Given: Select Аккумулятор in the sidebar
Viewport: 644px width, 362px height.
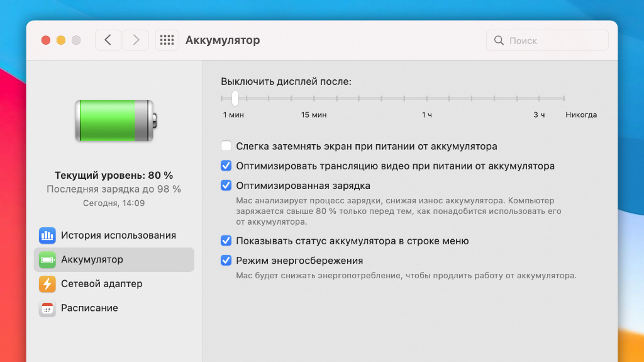Looking at the screenshot, I should (114, 259).
